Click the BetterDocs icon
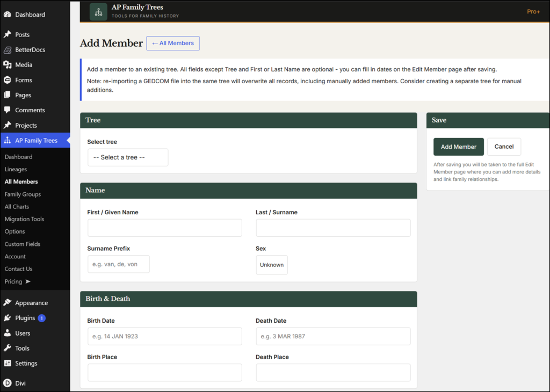Image resolution: width=550 pixels, height=392 pixels. [8, 50]
